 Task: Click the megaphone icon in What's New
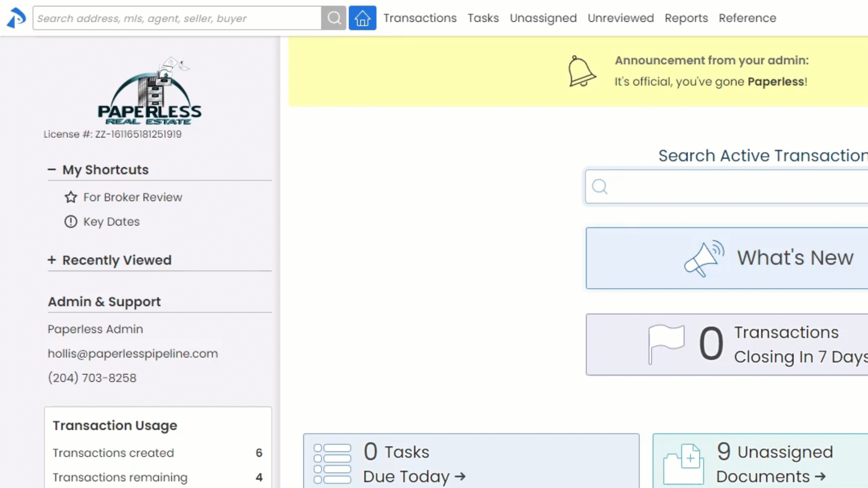[704, 258]
